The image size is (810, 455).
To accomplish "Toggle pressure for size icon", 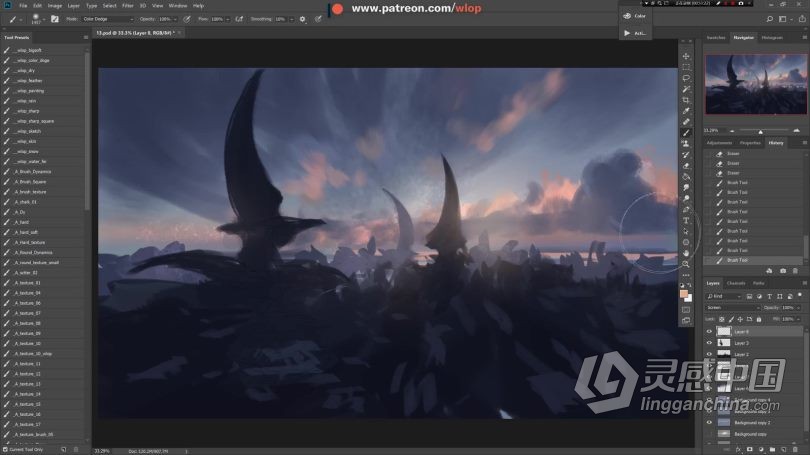I will click(318, 19).
